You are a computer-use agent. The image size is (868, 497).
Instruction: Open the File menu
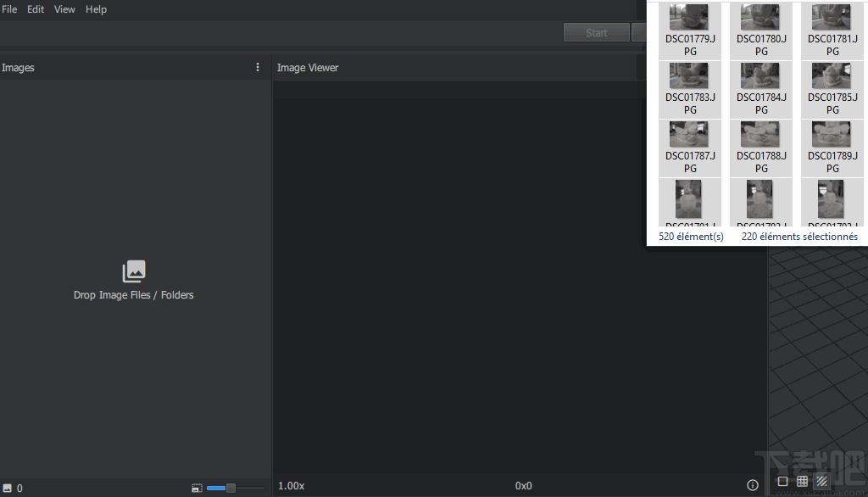coord(9,9)
